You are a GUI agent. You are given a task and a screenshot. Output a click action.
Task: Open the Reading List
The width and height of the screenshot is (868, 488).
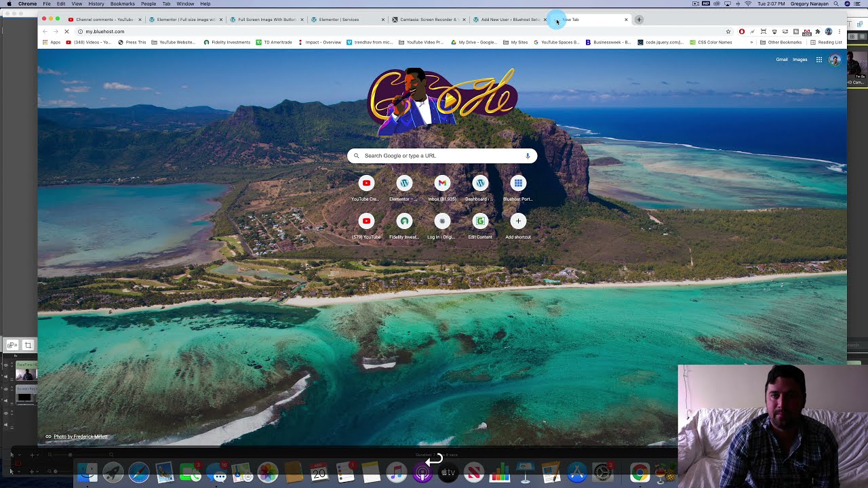827,42
